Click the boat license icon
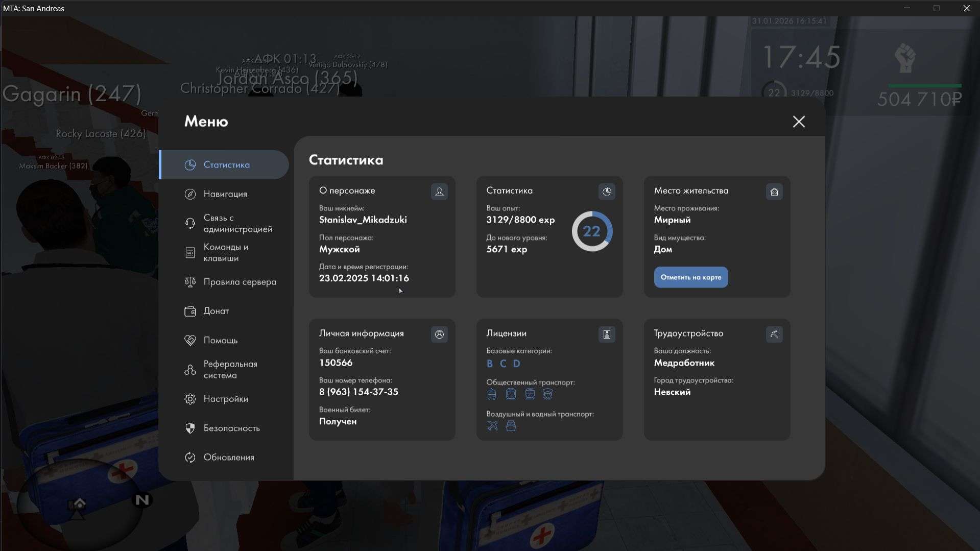The image size is (980, 551). 511,426
